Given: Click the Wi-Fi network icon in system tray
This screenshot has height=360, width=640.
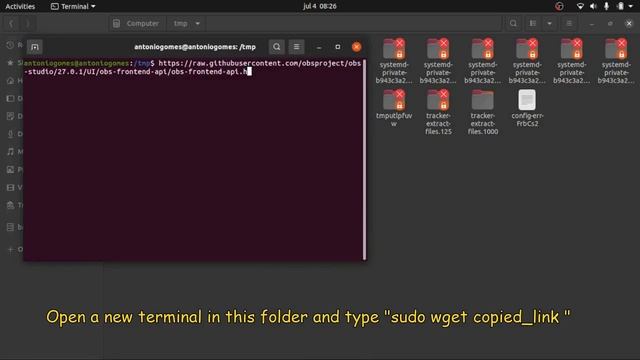Looking at the screenshot, I should coord(580,6).
